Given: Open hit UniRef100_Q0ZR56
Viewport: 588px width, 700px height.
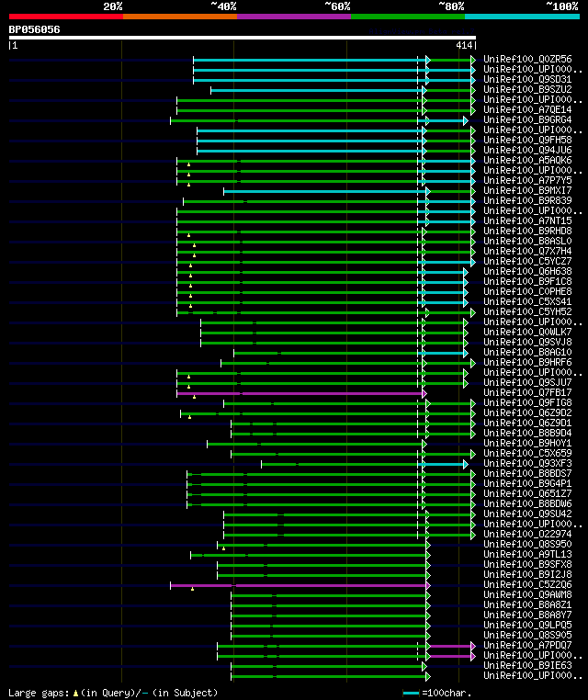Looking at the screenshot, I should point(527,60).
